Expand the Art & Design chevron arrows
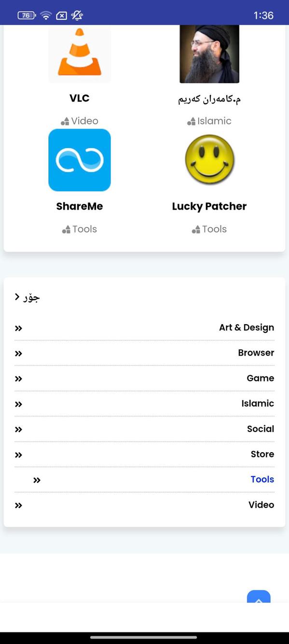 (x=18, y=329)
